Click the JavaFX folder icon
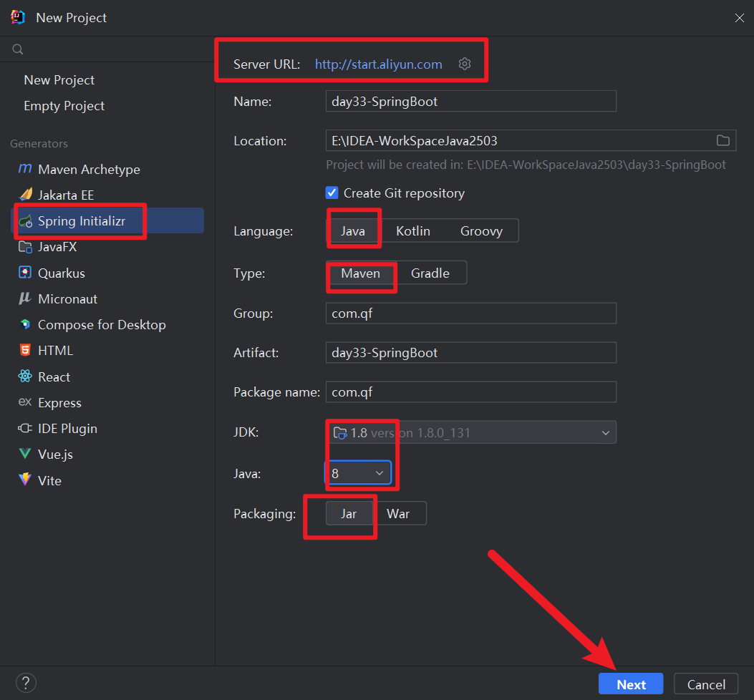 click(26, 247)
